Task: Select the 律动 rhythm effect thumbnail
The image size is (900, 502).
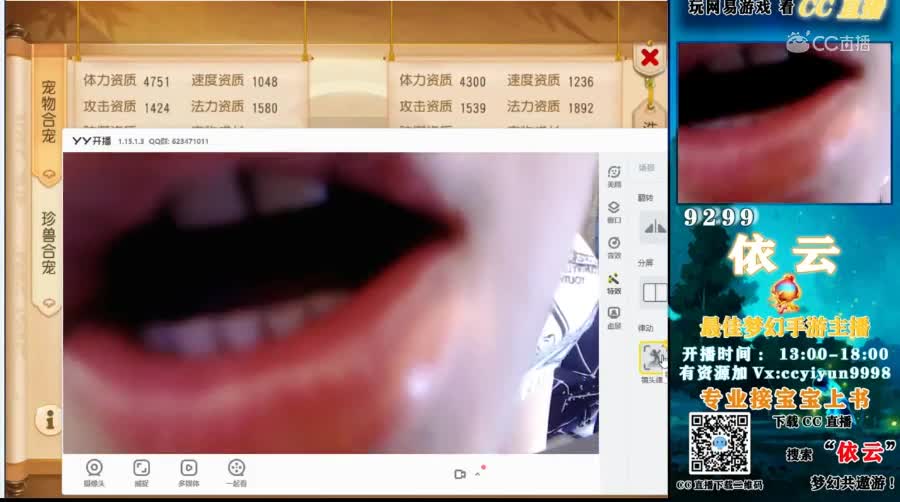Action: [x=653, y=358]
